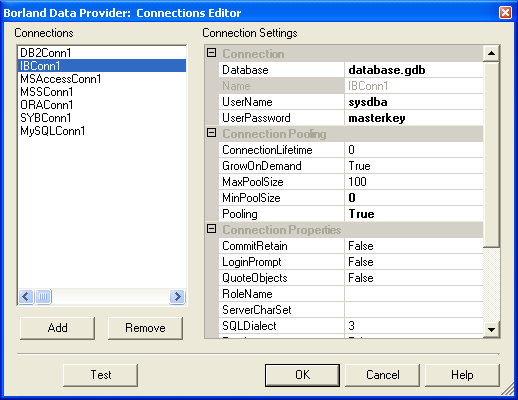This screenshot has width=518, height=400.
Task: Click the Remove connection button
Action: coord(145,328)
